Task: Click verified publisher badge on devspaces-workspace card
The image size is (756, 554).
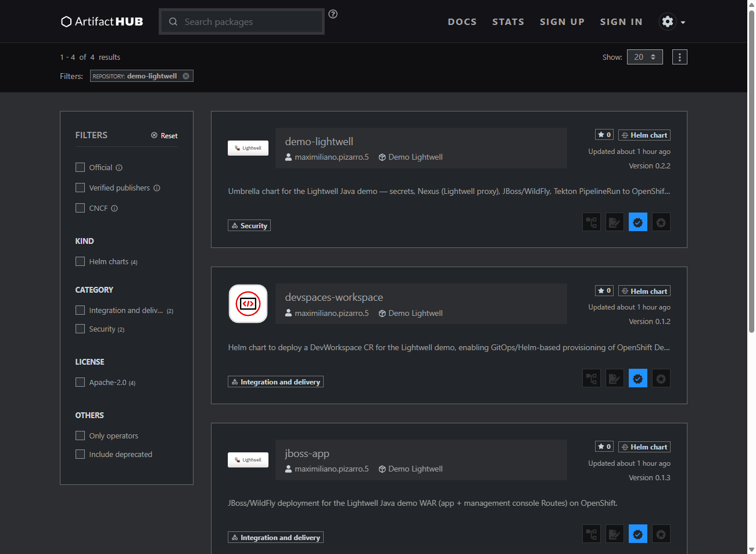Action: (638, 379)
